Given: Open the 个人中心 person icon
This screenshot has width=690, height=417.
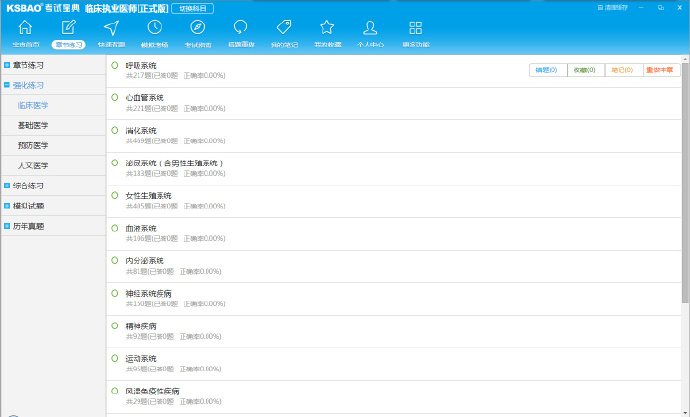Looking at the screenshot, I should pos(370,28).
